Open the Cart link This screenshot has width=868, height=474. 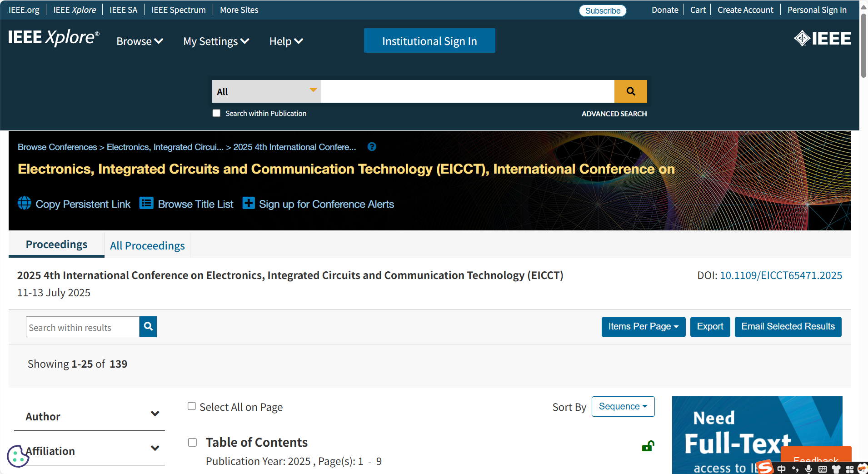[x=698, y=10]
